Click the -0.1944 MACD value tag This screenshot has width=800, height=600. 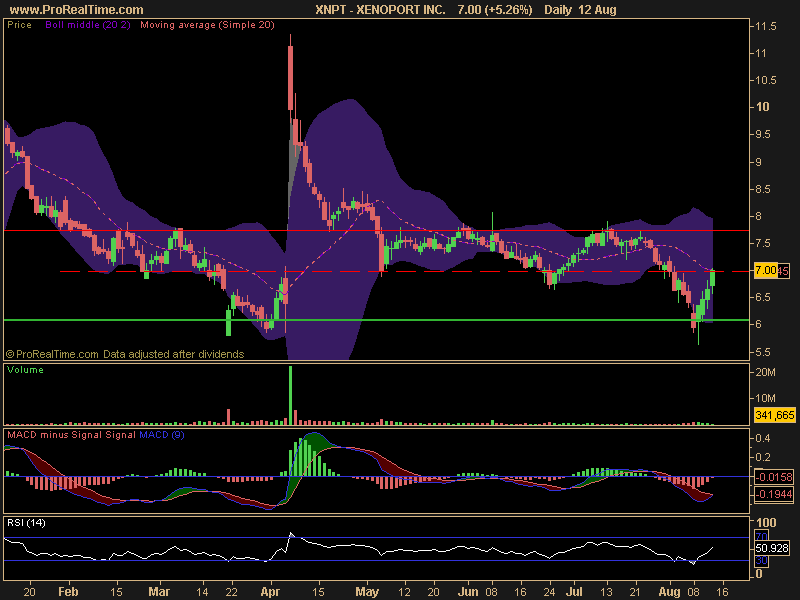click(774, 494)
